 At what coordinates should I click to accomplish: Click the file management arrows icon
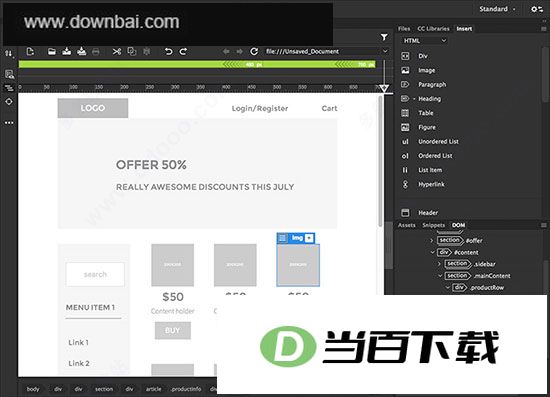coord(8,54)
